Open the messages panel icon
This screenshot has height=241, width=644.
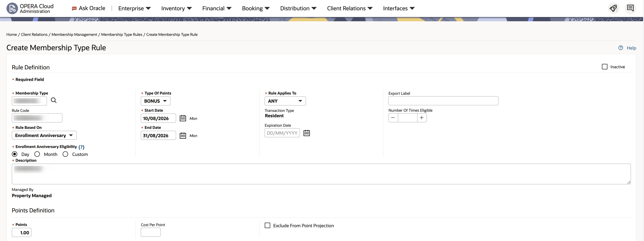pyautogui.click(x=630, y=8)
